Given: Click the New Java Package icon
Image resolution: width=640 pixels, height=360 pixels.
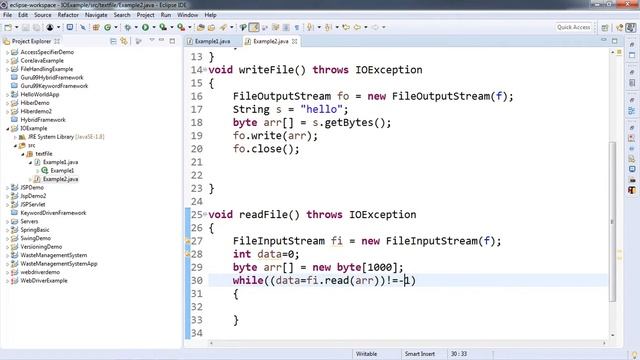Looking at the screenshot, I should pos(96,27).
